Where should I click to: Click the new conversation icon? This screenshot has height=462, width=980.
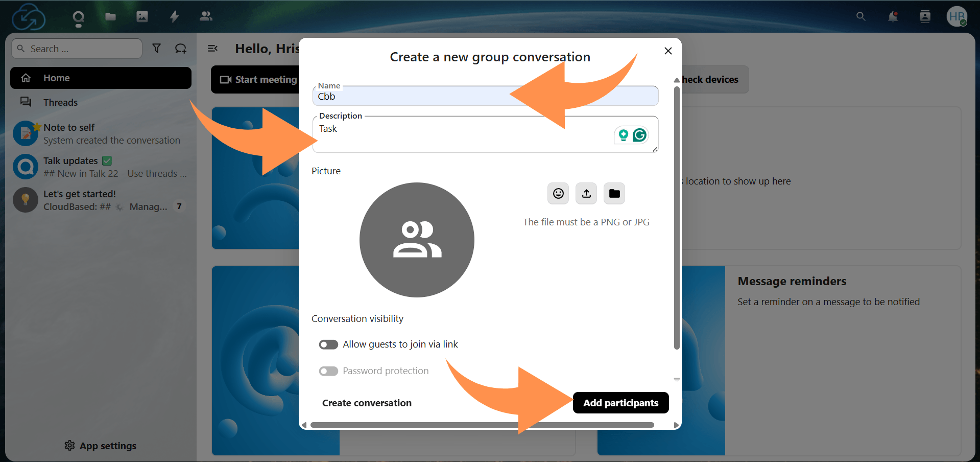(181, 49)
